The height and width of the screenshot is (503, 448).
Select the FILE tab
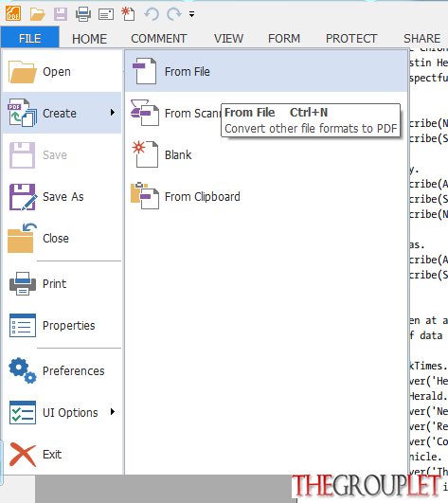pyautogui.click(x=29, y=38)
